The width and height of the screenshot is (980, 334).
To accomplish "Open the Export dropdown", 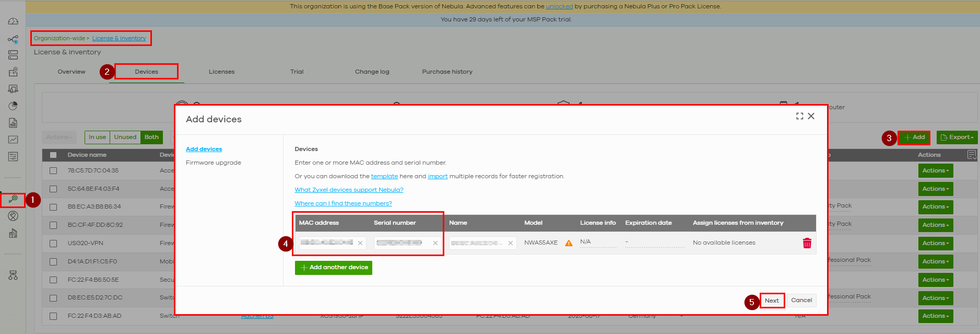I will [957, 137].
